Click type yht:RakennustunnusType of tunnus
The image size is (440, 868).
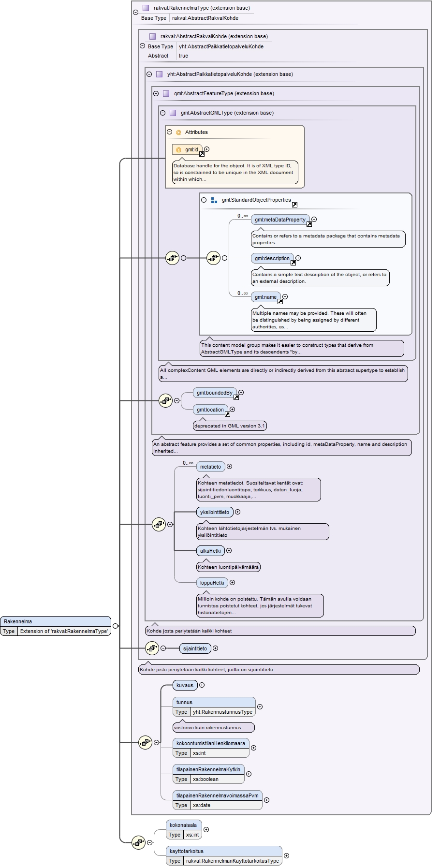point(222,712)
